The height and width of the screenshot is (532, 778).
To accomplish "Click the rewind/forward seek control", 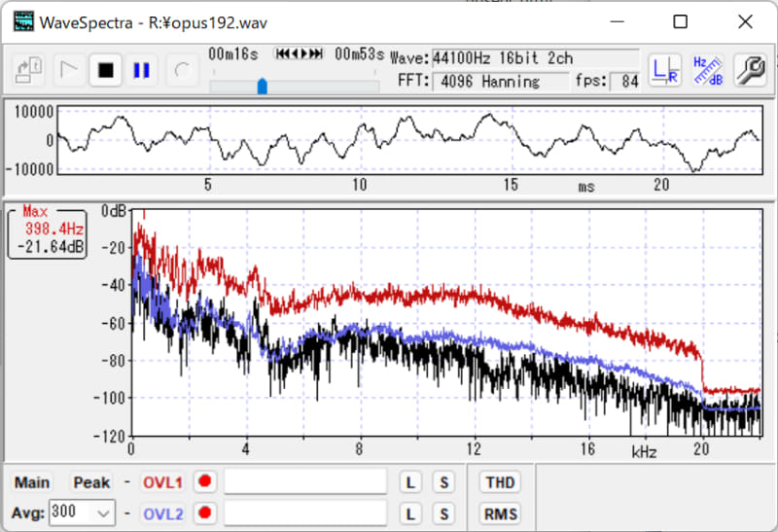I will [x=300, y=53].
